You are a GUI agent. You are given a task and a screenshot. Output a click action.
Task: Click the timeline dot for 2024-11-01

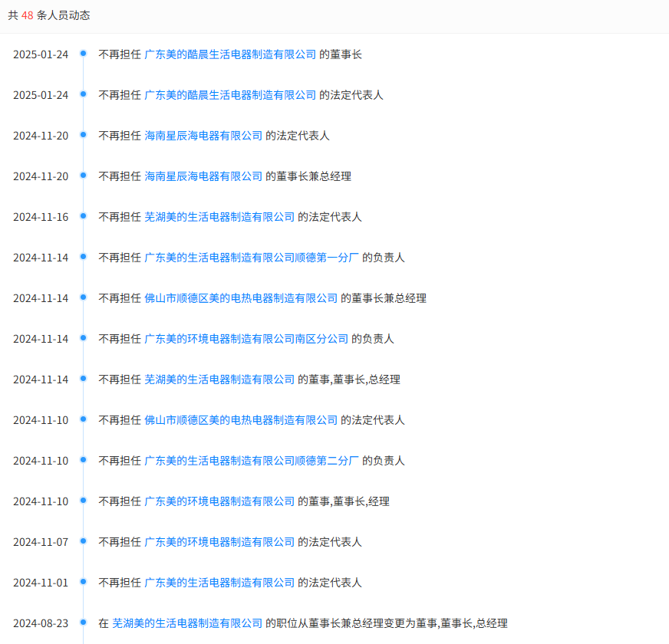coord(83,582)
